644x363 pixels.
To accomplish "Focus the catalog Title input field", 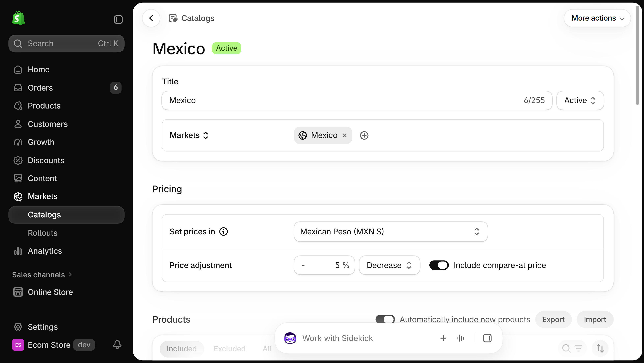I will 357,100.
